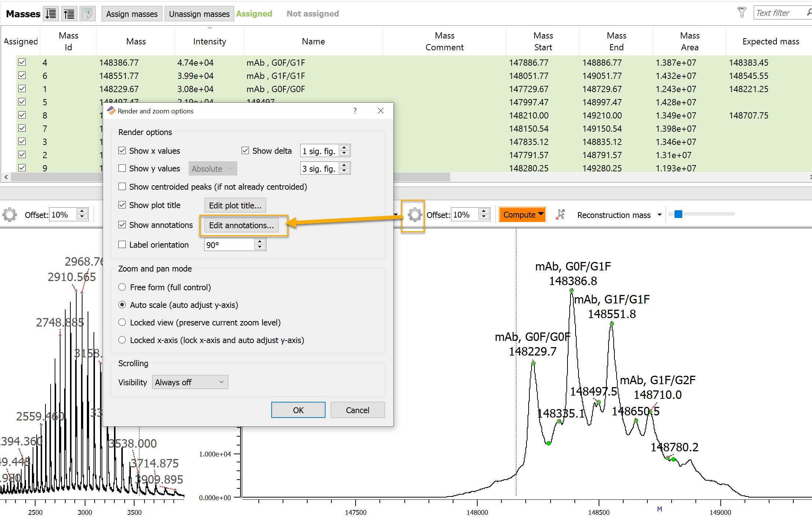This screenshot has width=812, height=517.
Task: Select Locked x-axis zoom mode
Action: pyautogui.click(x=122, y=340)
